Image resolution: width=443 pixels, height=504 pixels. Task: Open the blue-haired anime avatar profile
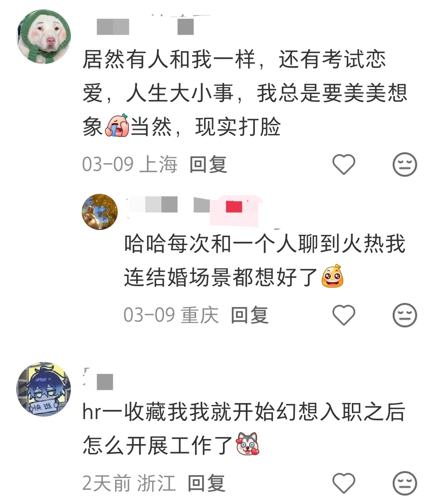[x=44, y=389]
